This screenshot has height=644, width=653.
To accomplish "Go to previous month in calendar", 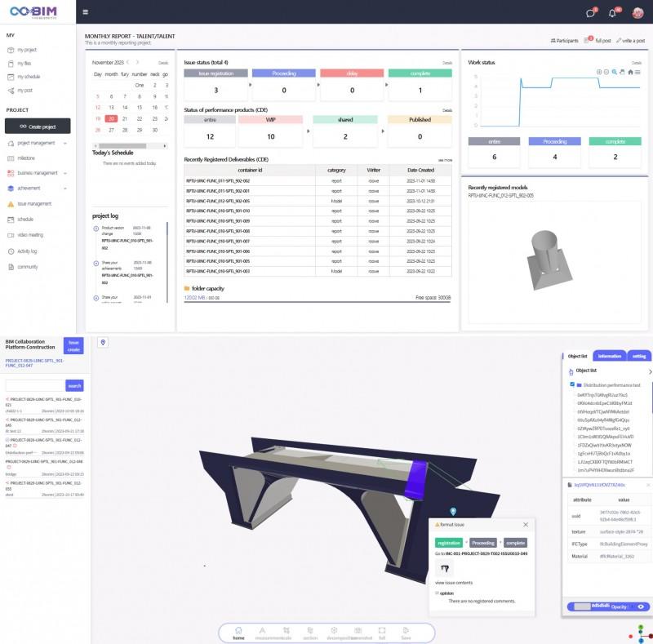I will pyautogui.click(x=128, y=62).
